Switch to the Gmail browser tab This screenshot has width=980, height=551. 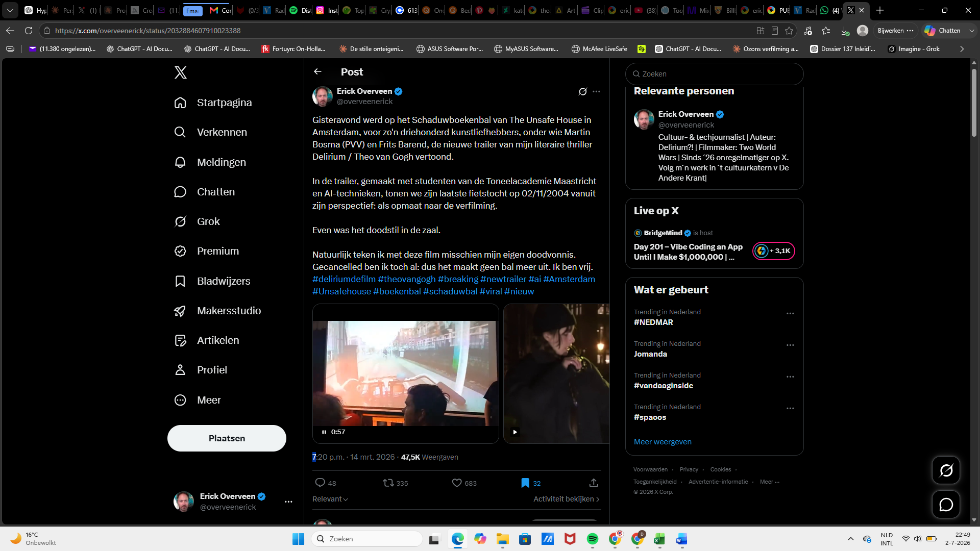click(x=220, y=10)
